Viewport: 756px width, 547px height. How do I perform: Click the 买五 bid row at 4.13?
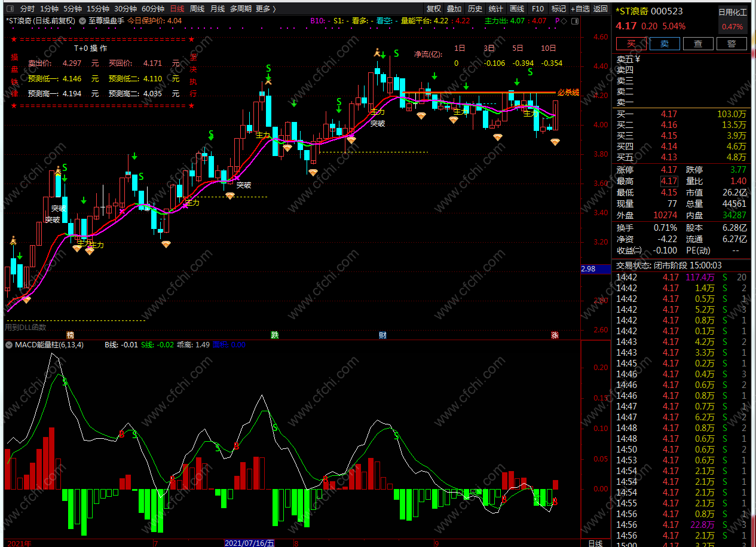tap(682, 157)
